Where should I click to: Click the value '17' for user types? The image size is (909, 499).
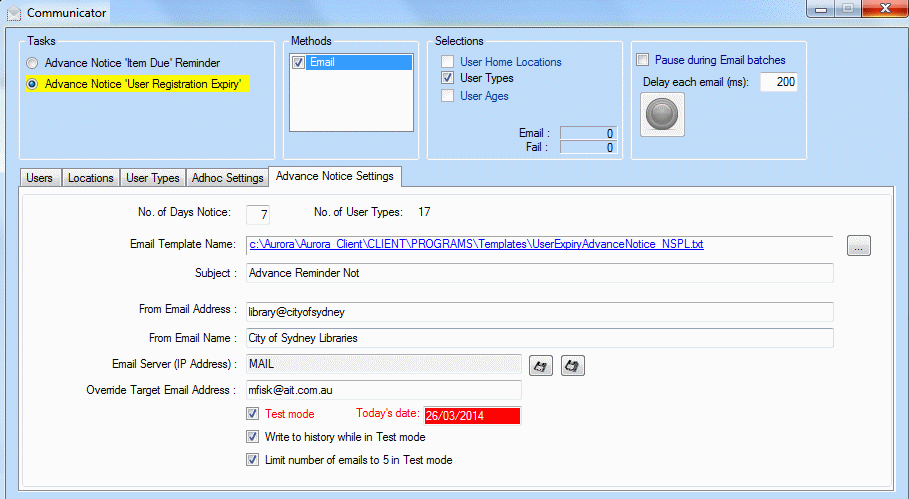(424, 212)
